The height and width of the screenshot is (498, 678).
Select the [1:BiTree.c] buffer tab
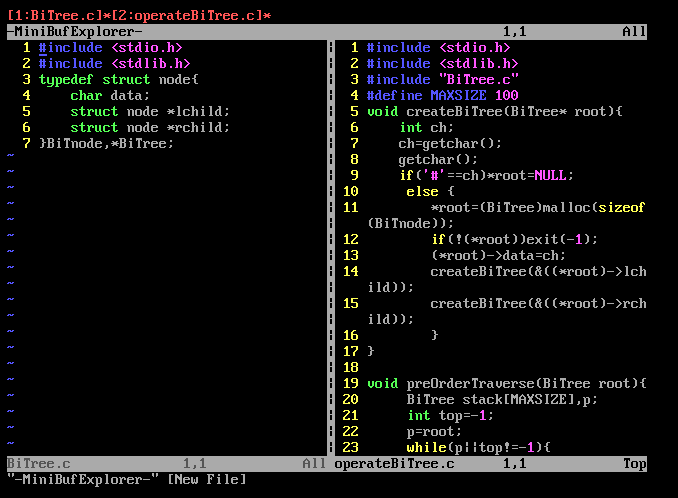pos(55,16)
